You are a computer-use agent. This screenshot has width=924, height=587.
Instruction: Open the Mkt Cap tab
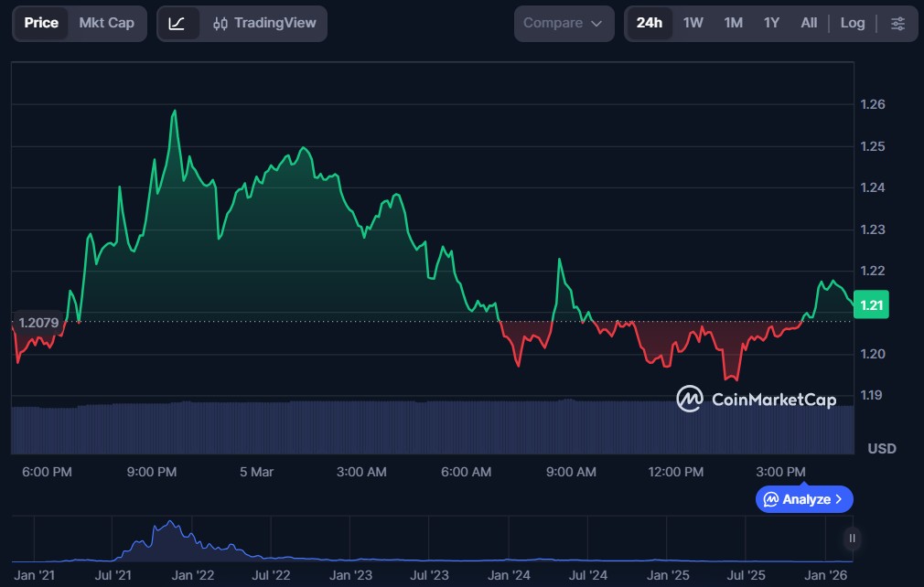coord(106,23)
